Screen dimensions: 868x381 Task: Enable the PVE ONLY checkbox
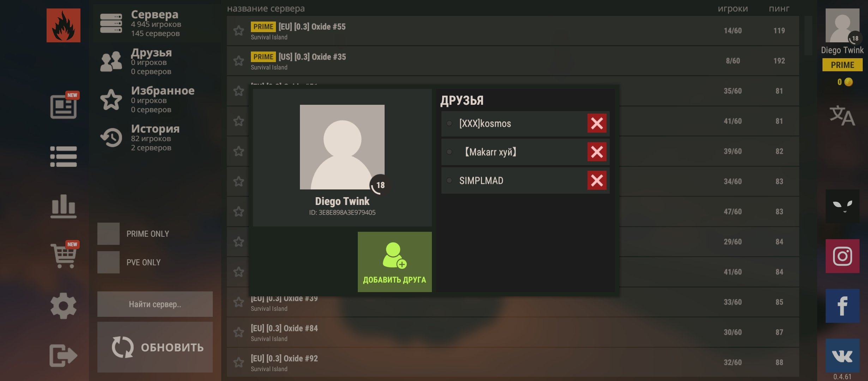click(109, 262)
